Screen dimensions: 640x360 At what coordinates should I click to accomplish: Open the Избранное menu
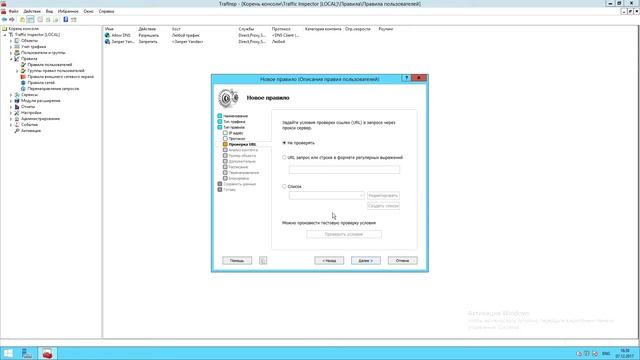pos(68,11)
